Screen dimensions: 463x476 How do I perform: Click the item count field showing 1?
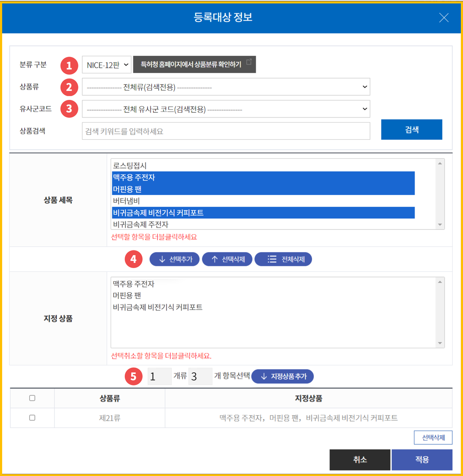[159, 376]
